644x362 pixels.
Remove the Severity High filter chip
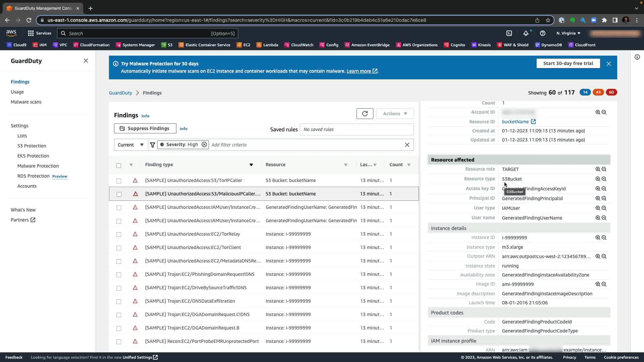[204, 144]
